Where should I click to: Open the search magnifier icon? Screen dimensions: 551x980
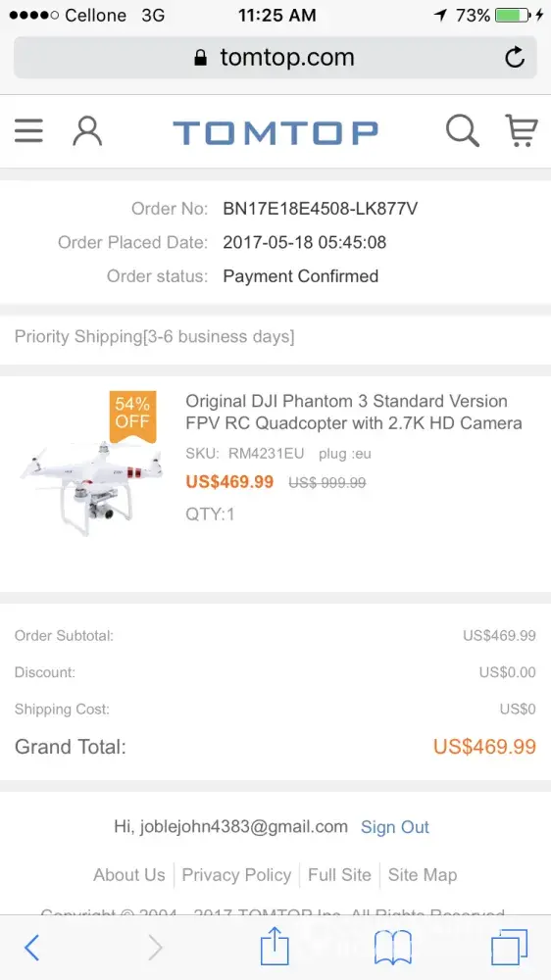(462, 131)
